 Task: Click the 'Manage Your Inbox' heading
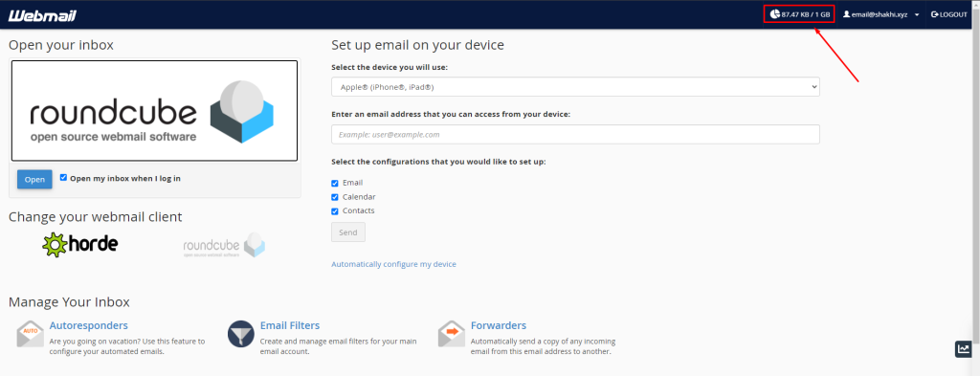(69, 302)
